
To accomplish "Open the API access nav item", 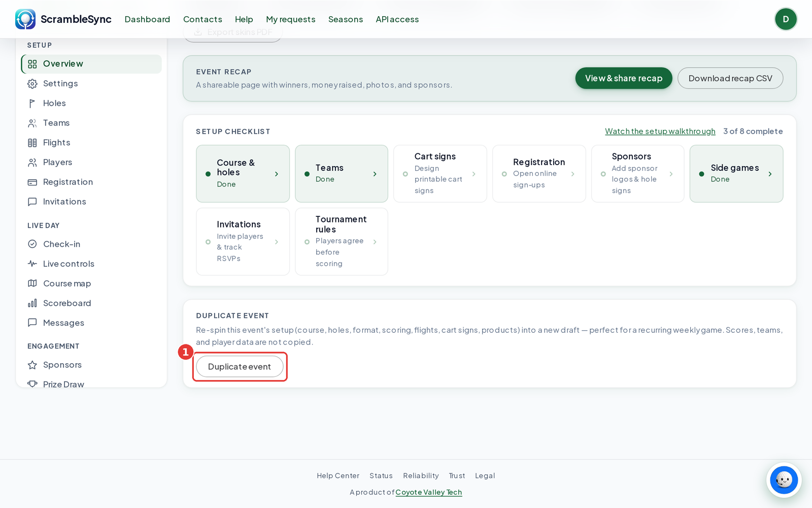I will (397, 19).
